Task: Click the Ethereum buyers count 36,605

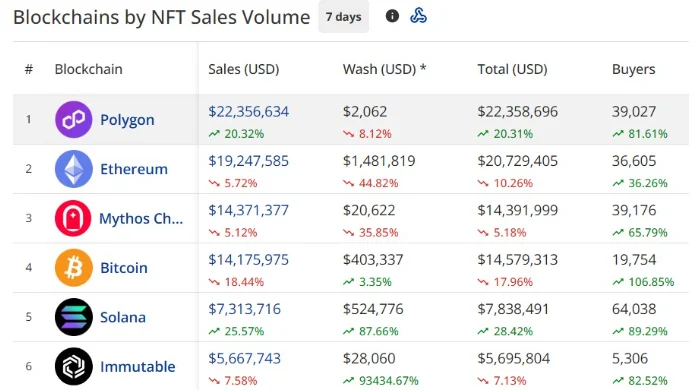Action: (x=634, y=161)
